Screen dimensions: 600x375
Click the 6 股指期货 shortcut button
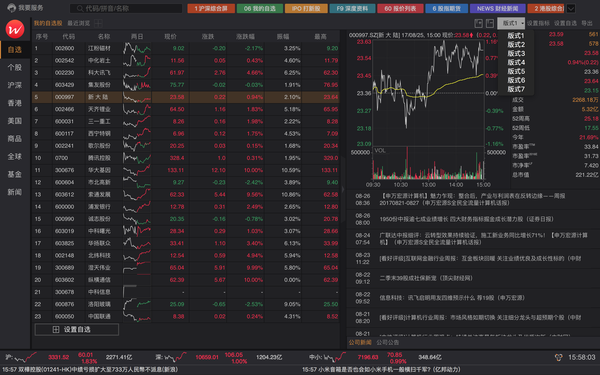click(447, 8)
